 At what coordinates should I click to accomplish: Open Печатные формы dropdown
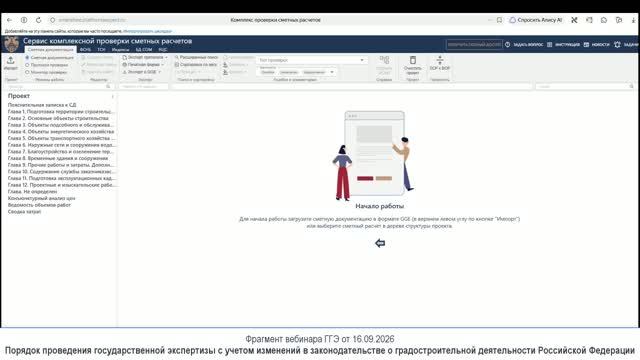click(x=143, y=64)
